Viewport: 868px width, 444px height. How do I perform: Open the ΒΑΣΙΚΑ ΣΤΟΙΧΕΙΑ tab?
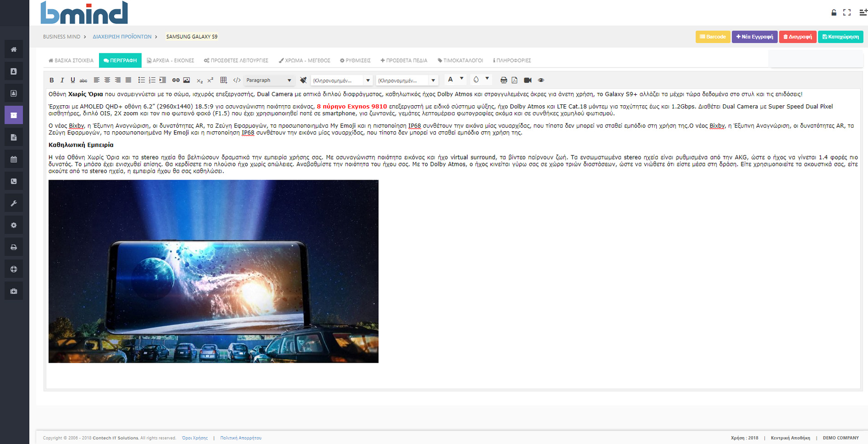[71, 60]
